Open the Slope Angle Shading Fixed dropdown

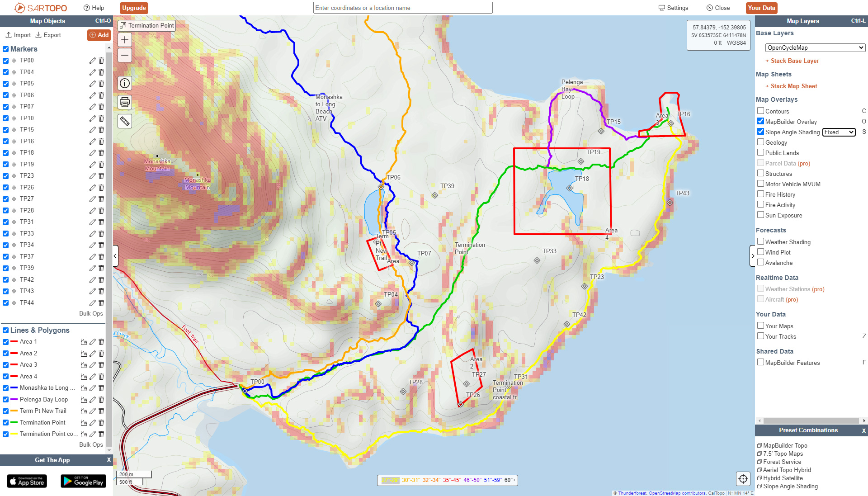[x=839, y=132]
